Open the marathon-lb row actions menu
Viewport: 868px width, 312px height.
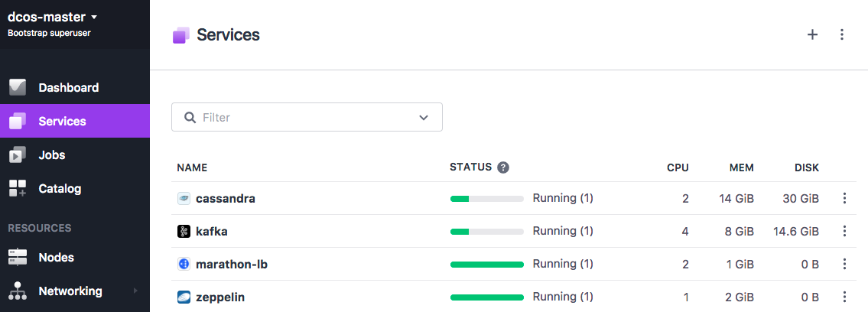pos(844,265)
